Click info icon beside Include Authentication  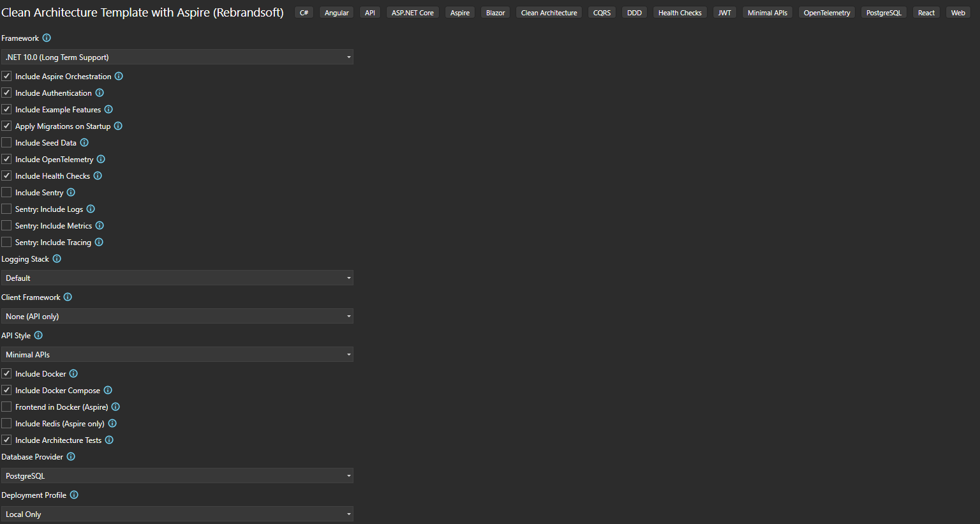100,93
